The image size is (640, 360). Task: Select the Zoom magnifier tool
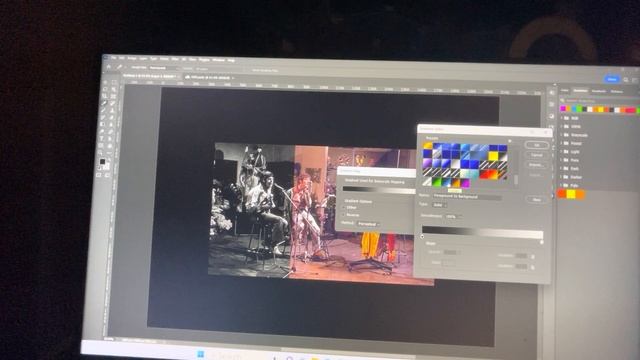point(100,153)
